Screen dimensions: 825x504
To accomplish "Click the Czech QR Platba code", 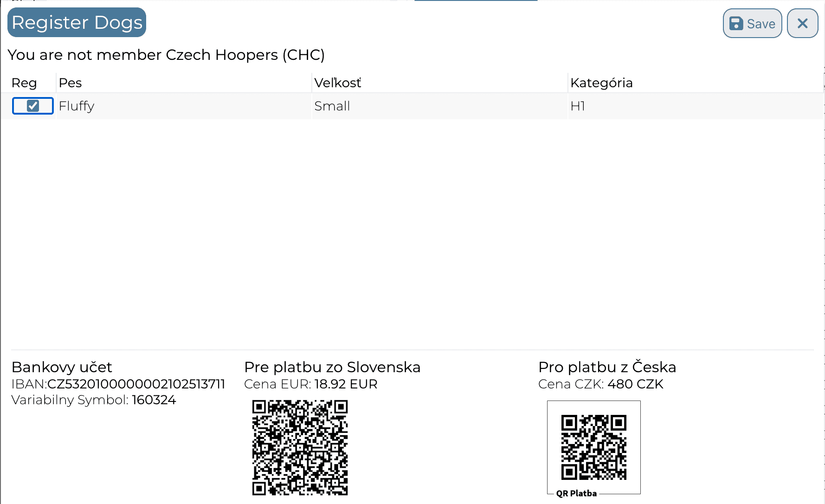I will (593, 447).
